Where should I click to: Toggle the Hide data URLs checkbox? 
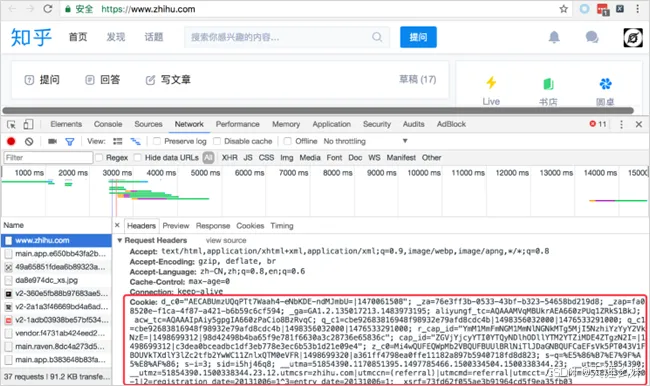click(138, 158)
